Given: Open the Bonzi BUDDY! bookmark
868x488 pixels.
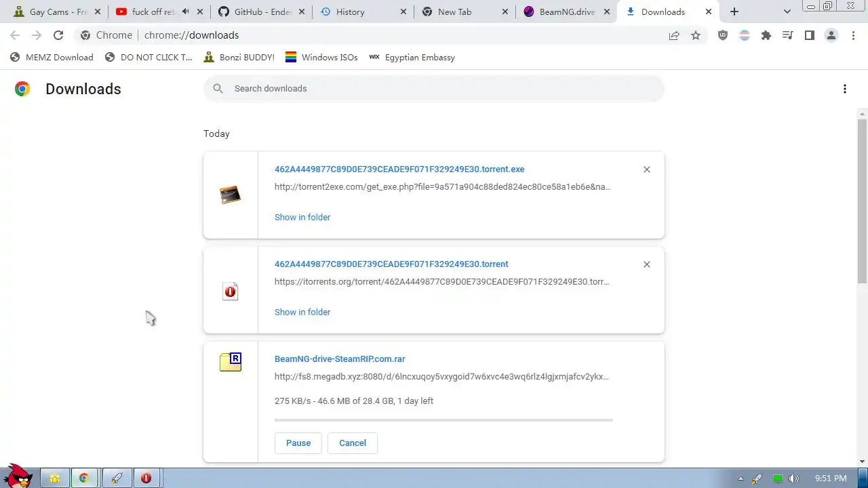Looking at the screenshot, I should coord(239,58).
